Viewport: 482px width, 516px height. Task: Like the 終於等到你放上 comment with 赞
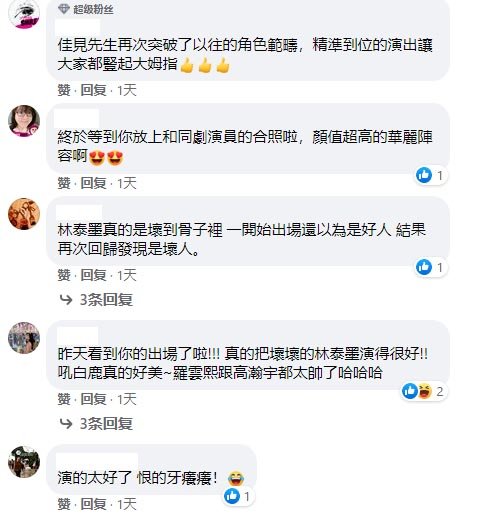point(64,183)
